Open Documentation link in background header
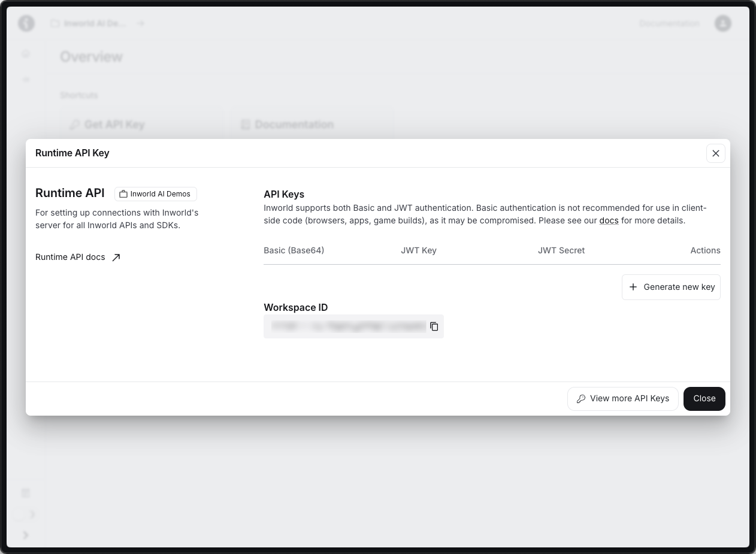756x554 pixels. 669,23
